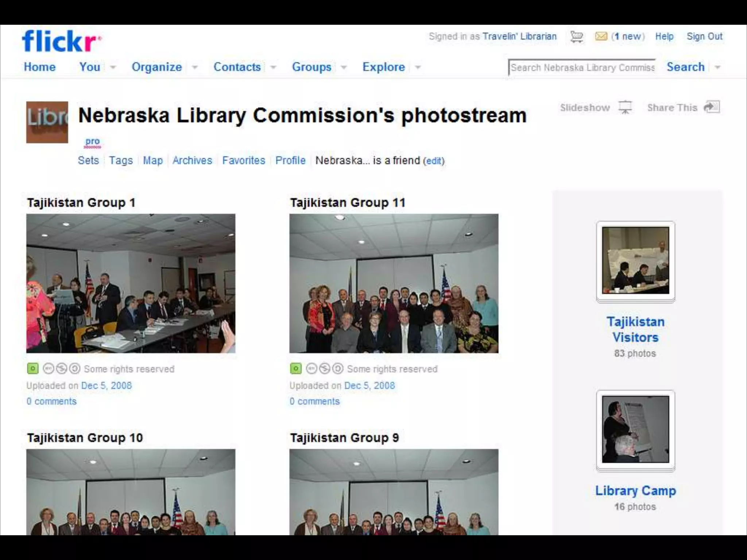Click the Flickr logo
Viewport: 747px width, 560px height.
pos(61,41)
